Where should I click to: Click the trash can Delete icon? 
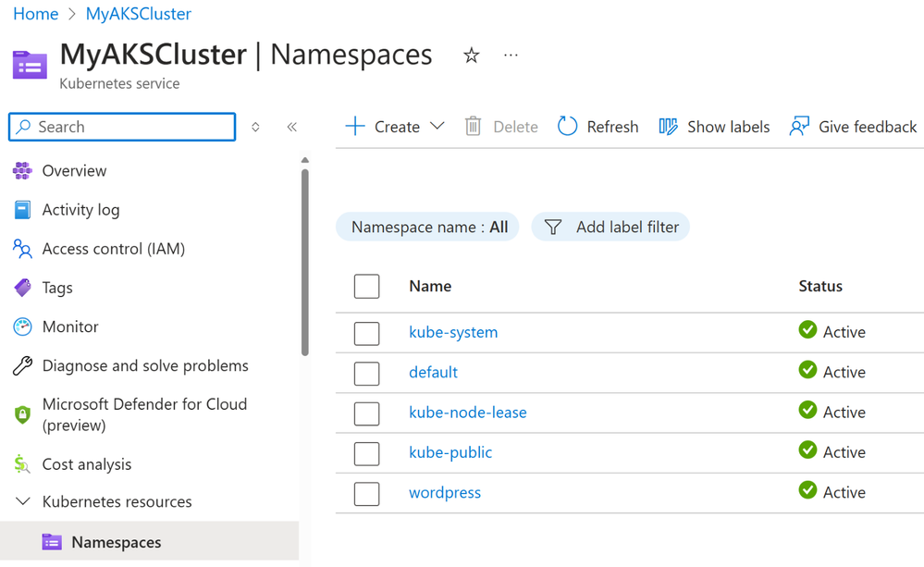[473, 126]
